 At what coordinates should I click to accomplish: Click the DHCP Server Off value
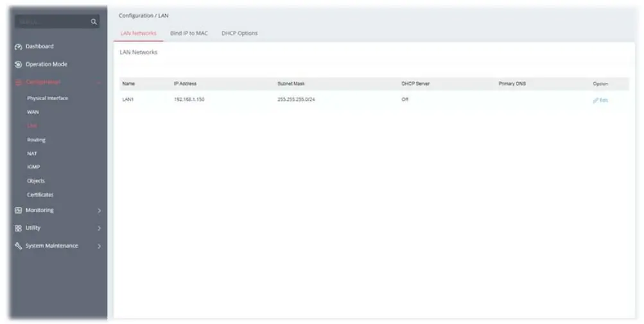[405, 100]
